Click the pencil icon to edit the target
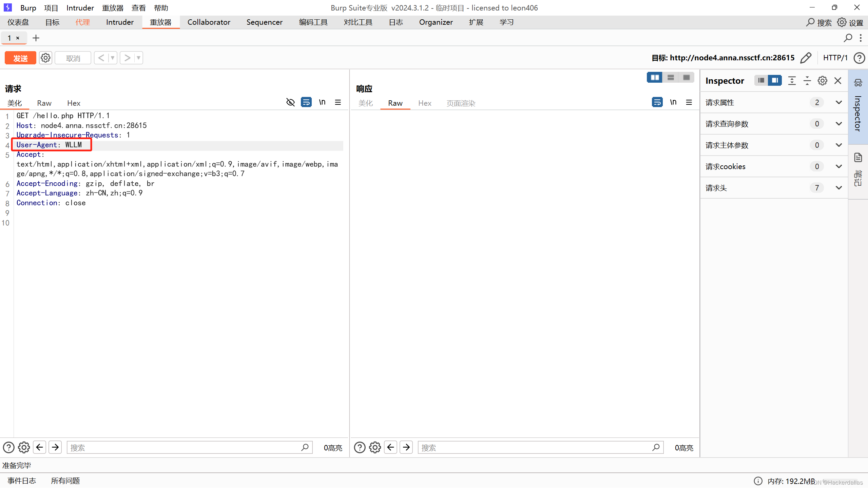The width and height of the screenshot is (868, 488). pyautogui.click(x=806, y=58)
